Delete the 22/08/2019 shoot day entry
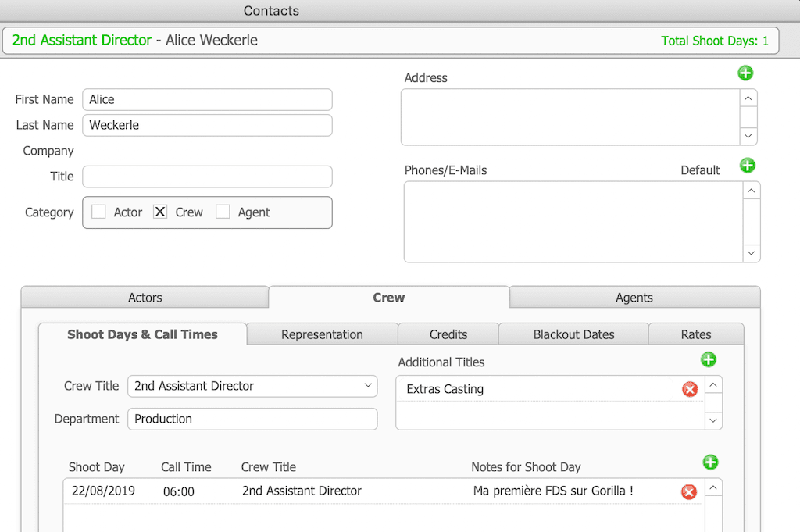The width and height of the screenshot is (800, 532). 689,491
